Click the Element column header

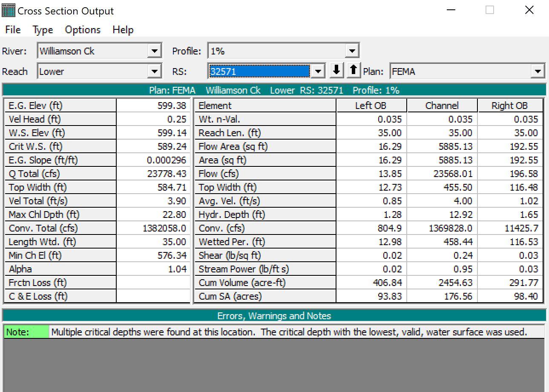click(265, 106)
